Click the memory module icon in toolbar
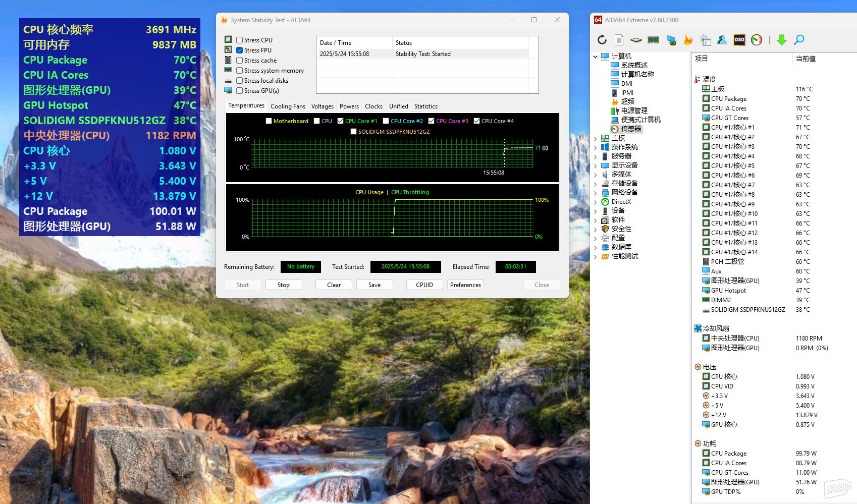 click(x=654, y=40)
